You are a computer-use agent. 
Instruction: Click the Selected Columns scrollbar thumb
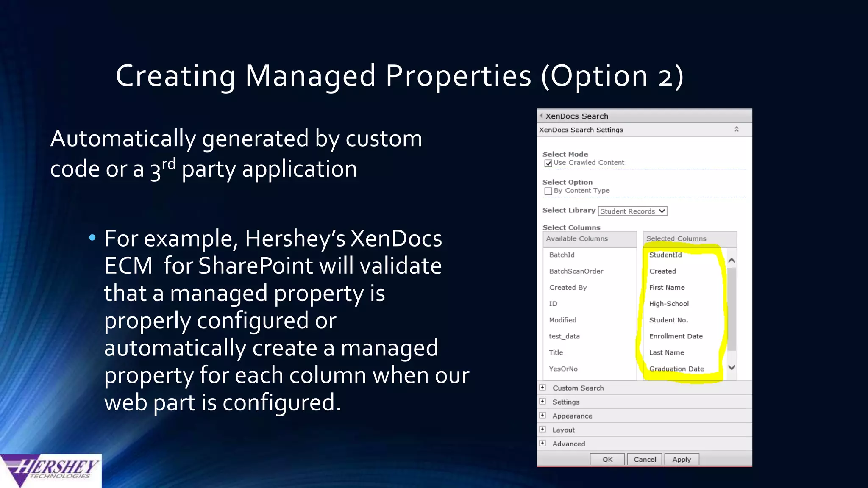[x=732, y=309]
